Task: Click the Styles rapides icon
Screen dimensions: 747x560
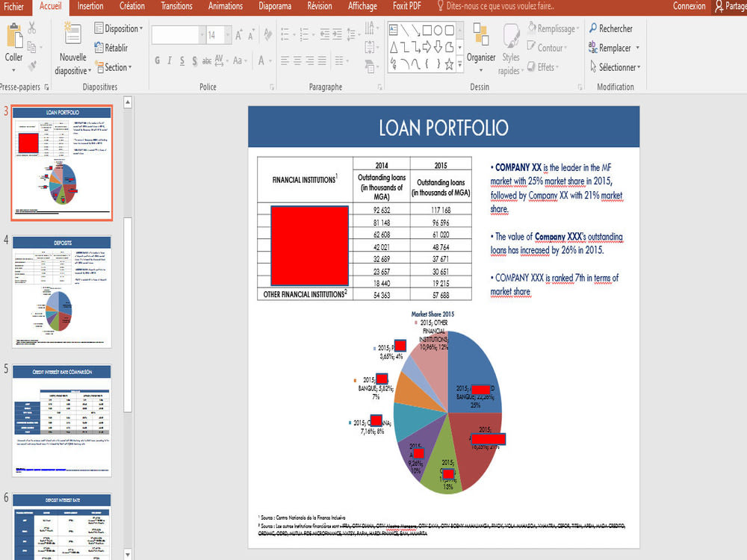Action: pos(511,35)
